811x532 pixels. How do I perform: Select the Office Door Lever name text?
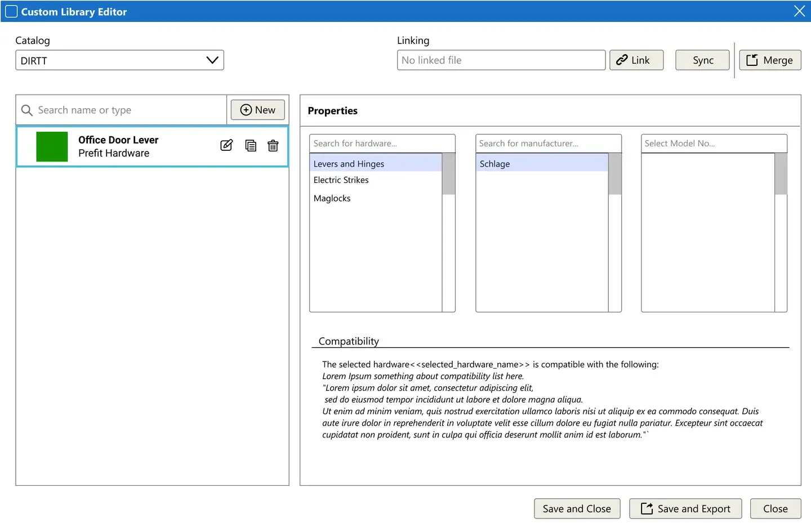point(118,140)
